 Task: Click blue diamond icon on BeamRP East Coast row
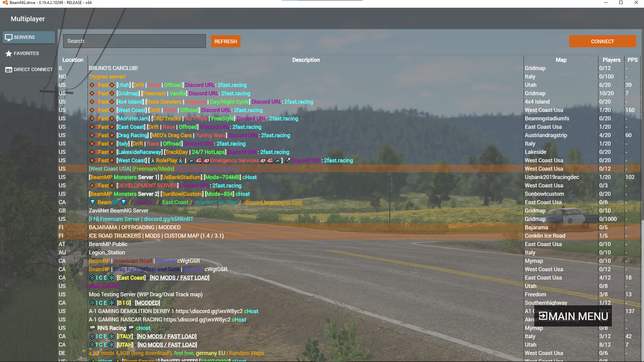93,202
